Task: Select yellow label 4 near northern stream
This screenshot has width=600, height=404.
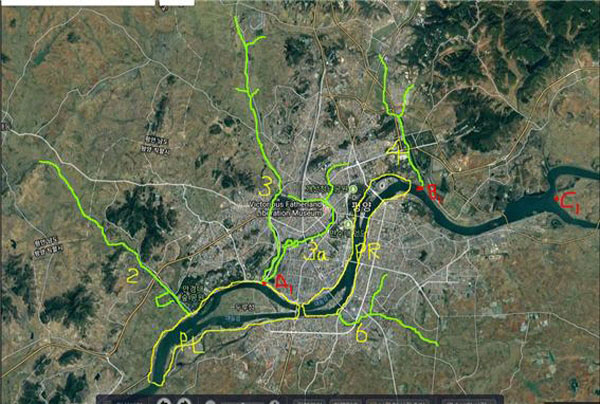Action: (x=396, y=153)
